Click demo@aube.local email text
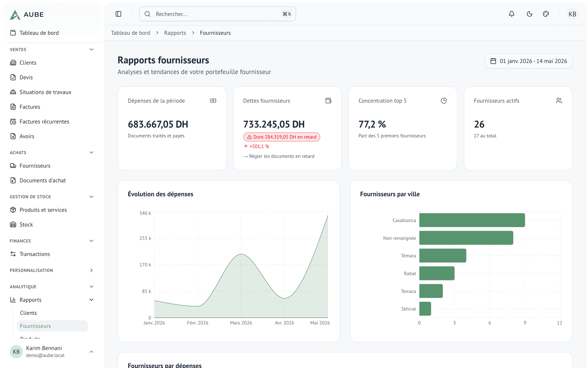This screenshot has width=588, height=368. point(45,355)
